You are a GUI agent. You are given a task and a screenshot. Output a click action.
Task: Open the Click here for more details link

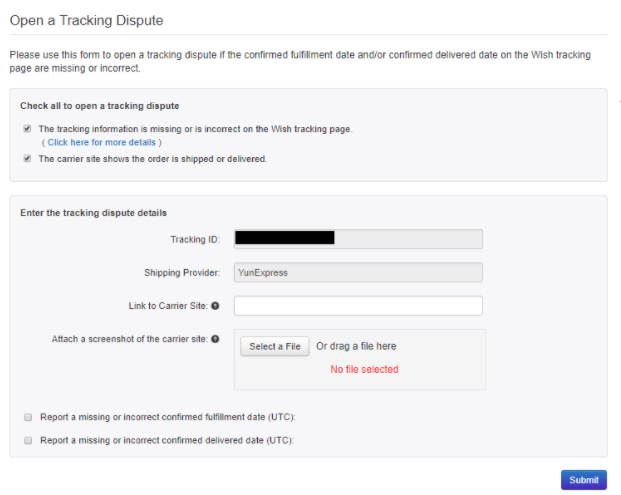click(x=101, y=143)
